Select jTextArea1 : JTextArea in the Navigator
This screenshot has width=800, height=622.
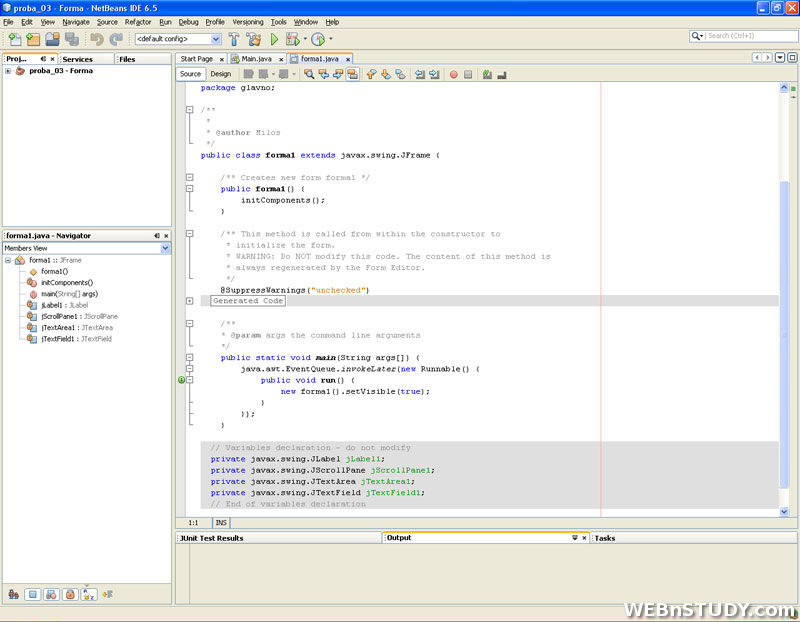click(x=77, y=328)
